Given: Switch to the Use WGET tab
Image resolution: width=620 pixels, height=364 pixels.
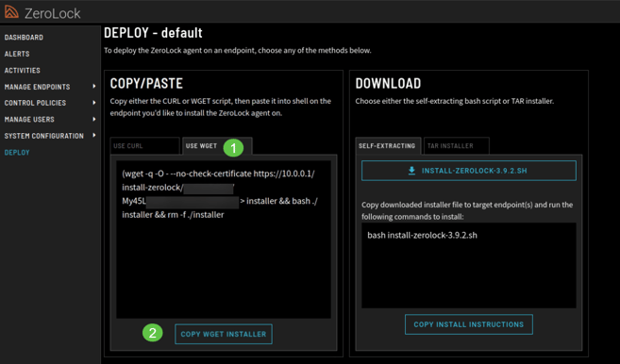Looking at the screenshot, I should pos(217,146).
